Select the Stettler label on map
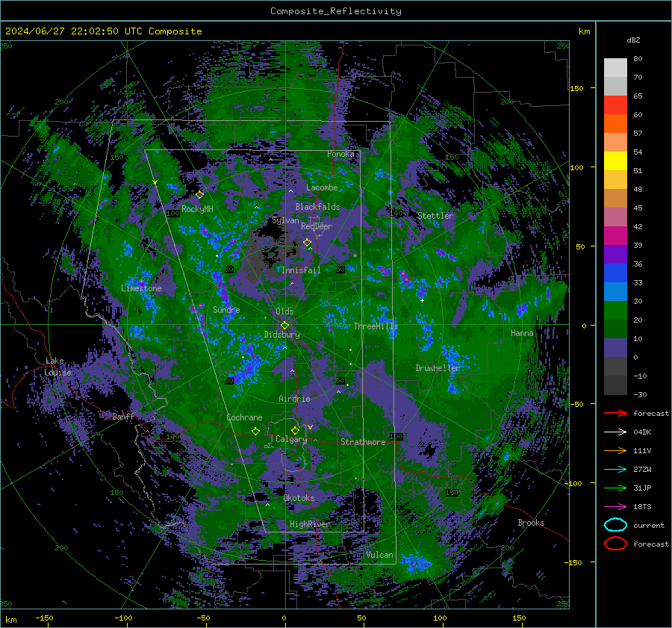 (x=435, y=216)
